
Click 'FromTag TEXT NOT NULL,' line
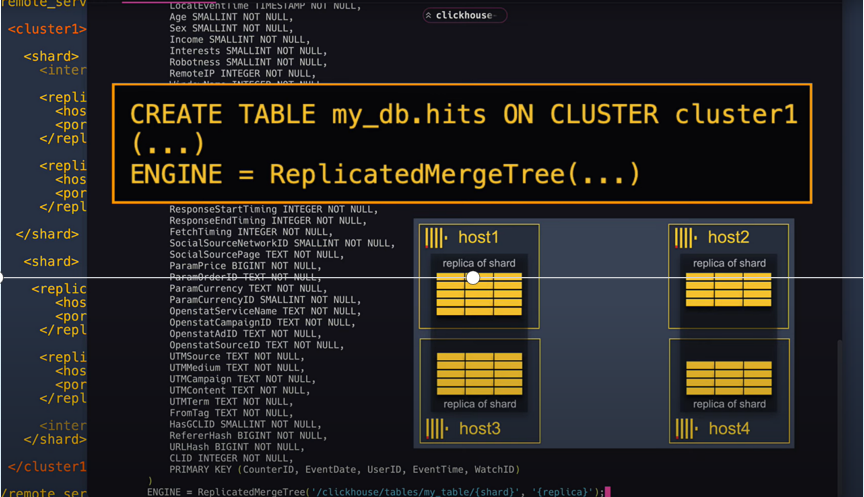(x=231, y=413)
